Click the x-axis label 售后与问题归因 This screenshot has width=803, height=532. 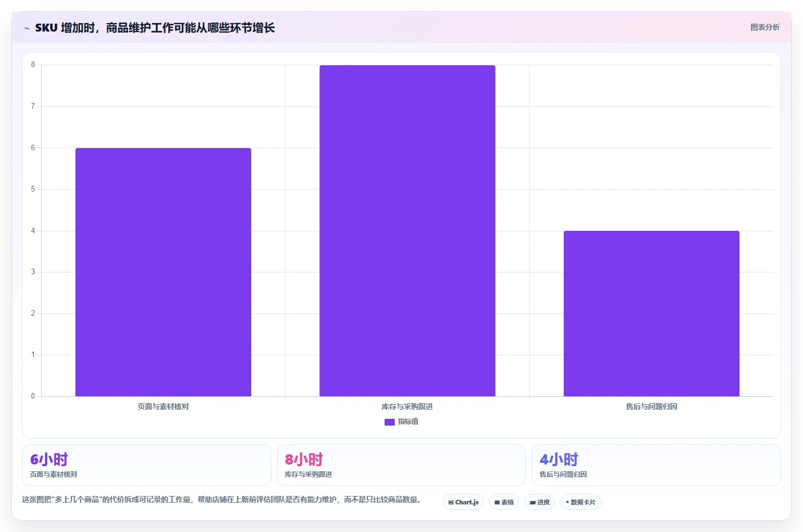652,406
